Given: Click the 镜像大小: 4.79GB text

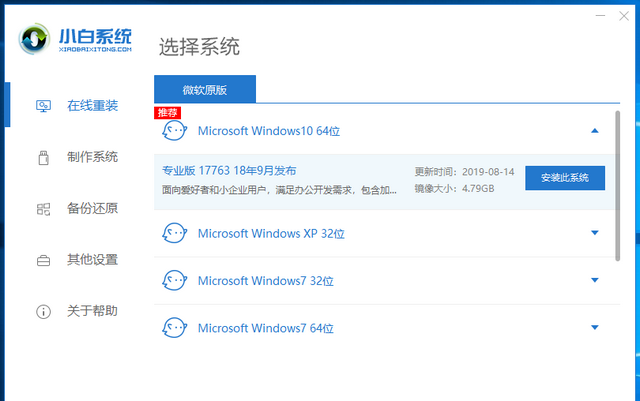Looking at the screenshot, I should pos(454,188).
